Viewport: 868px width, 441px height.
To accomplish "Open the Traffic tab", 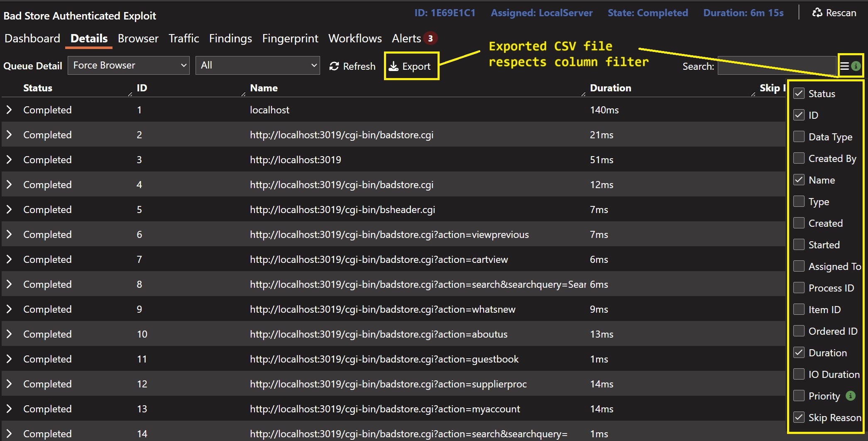I will (183, 39).
